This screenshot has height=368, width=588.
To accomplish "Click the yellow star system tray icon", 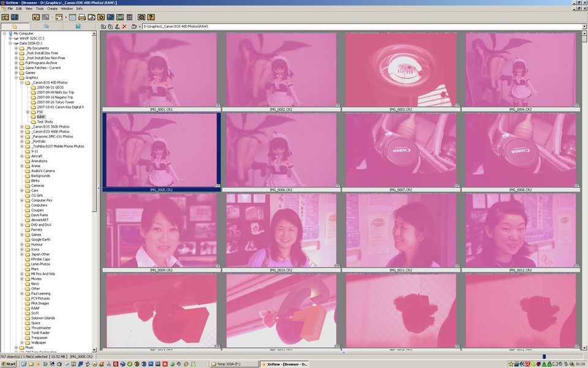I will click(x=511, y=364).
